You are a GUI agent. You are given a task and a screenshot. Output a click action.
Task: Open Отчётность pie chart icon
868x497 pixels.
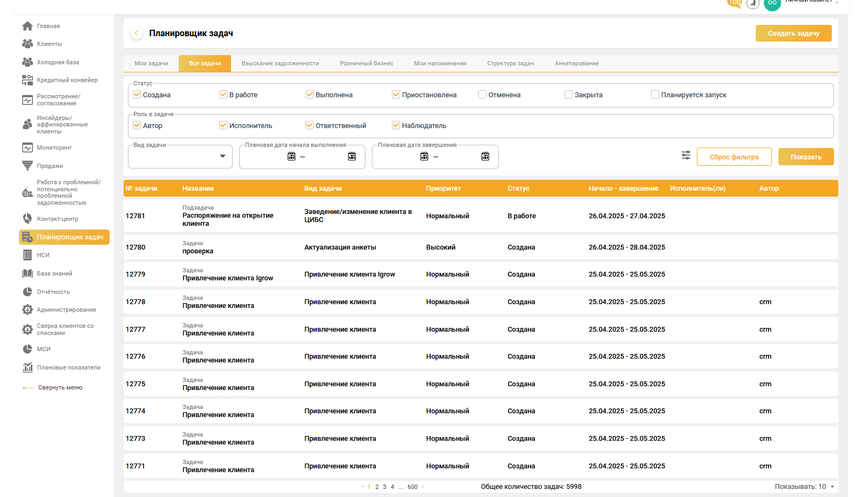[x=28, y=292]
